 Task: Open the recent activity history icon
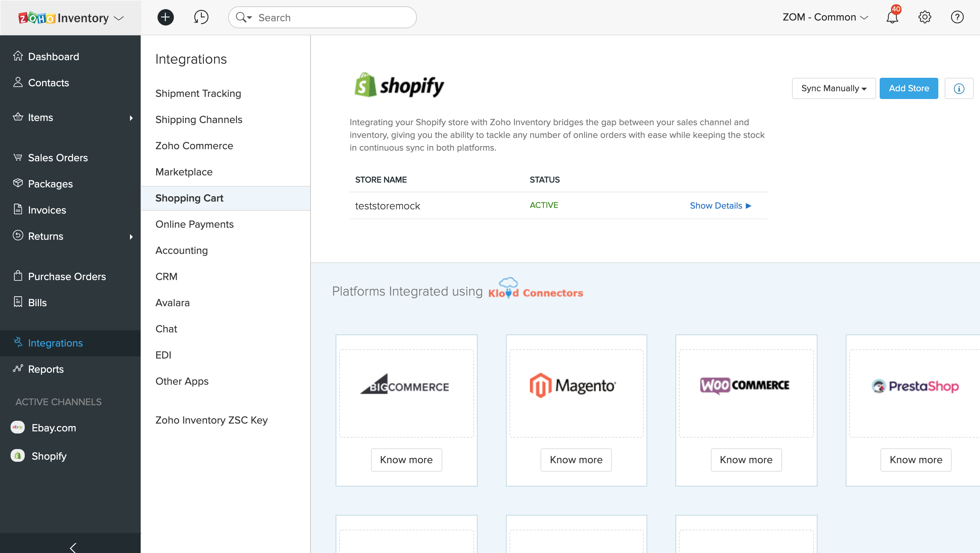coord(201,17)
